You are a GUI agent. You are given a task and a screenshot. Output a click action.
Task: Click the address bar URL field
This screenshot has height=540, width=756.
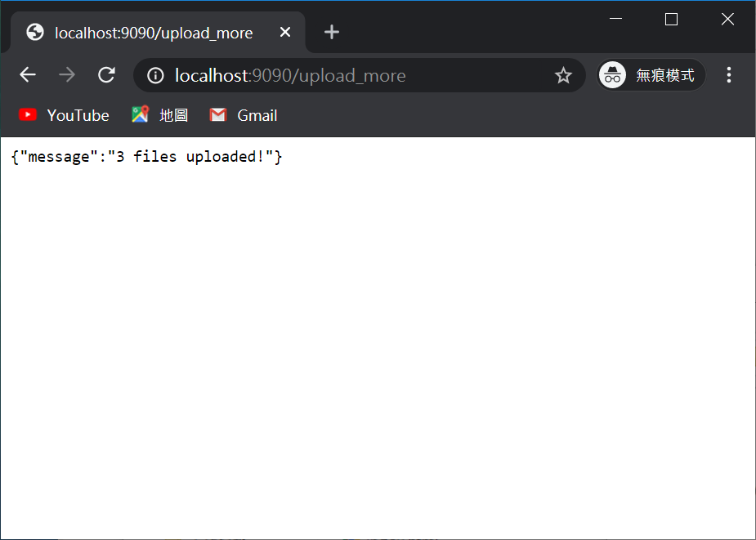(x=359, y=75)
